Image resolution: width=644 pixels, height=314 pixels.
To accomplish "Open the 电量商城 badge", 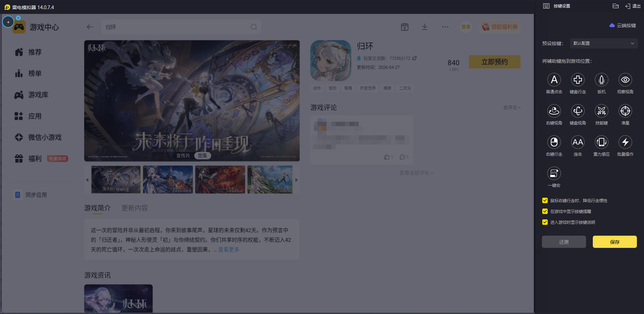I will [x=57, y=159].
